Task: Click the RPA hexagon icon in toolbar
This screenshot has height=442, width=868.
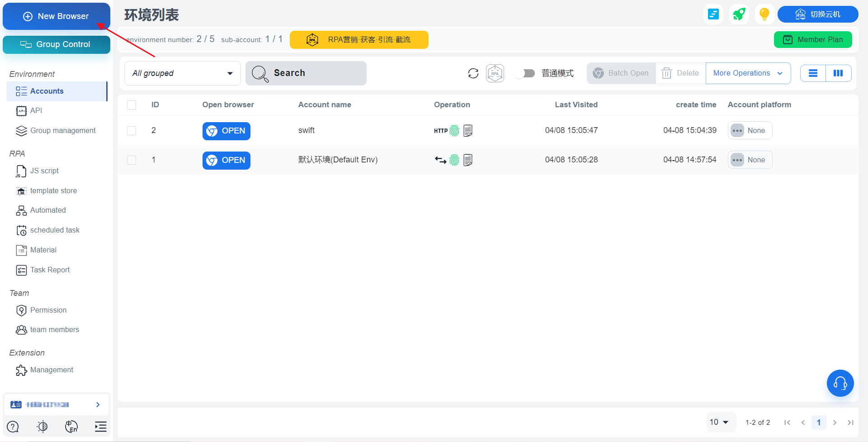Action: pyautogui.click(x=495, y=73)
